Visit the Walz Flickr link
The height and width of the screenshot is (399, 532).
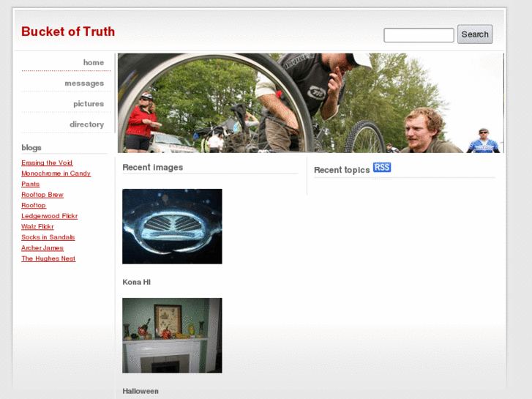(x=37, y=226)
